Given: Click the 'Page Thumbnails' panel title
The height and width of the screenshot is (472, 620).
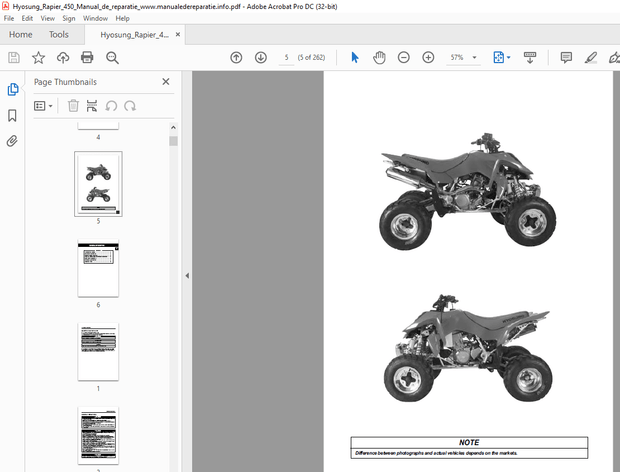Looking at the screenshot, I should point(65,82).
